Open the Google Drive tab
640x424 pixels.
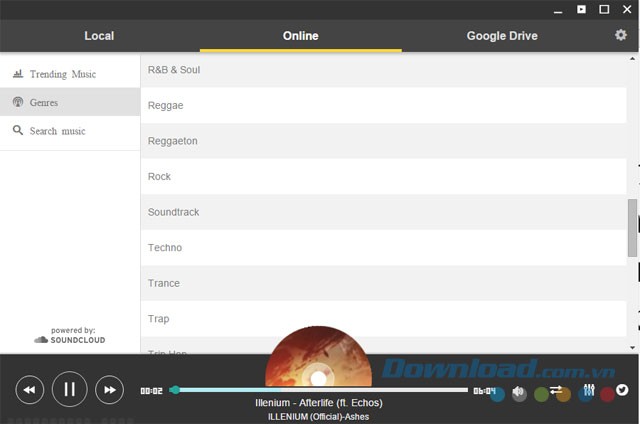tap(502, 36)
